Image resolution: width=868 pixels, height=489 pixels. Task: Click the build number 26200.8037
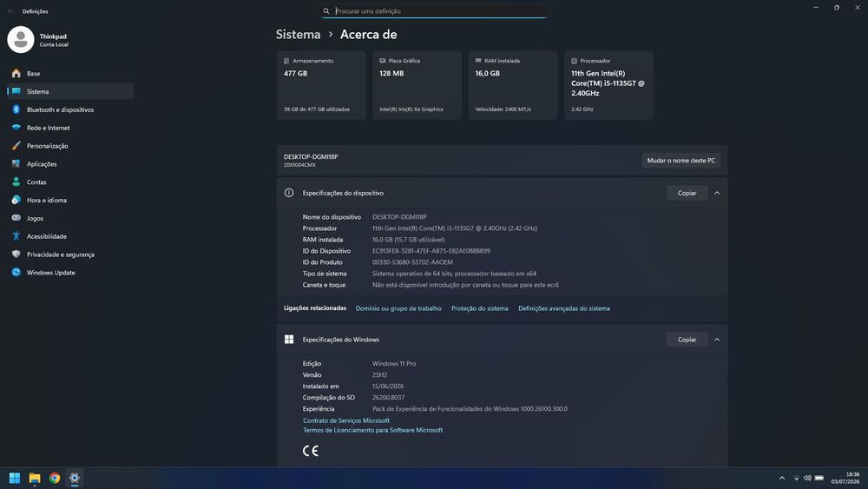pyautogui.click(x=388, y=398)
